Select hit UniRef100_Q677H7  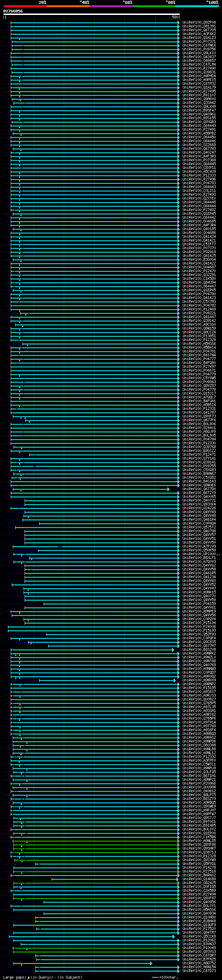[199, 646]
